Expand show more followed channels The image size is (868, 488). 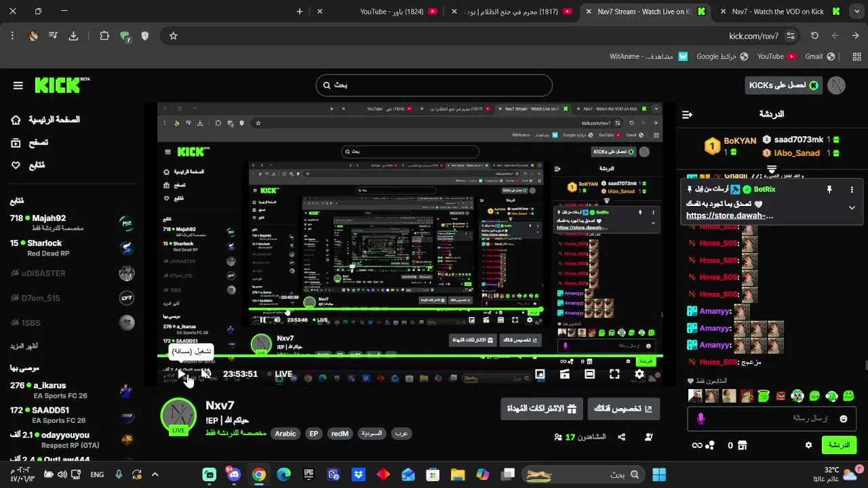24,346
